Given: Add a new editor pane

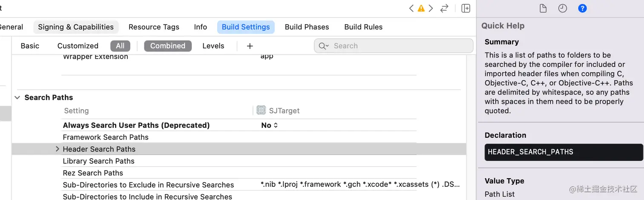Looking at the screenshot, I should tap(466, 9).
